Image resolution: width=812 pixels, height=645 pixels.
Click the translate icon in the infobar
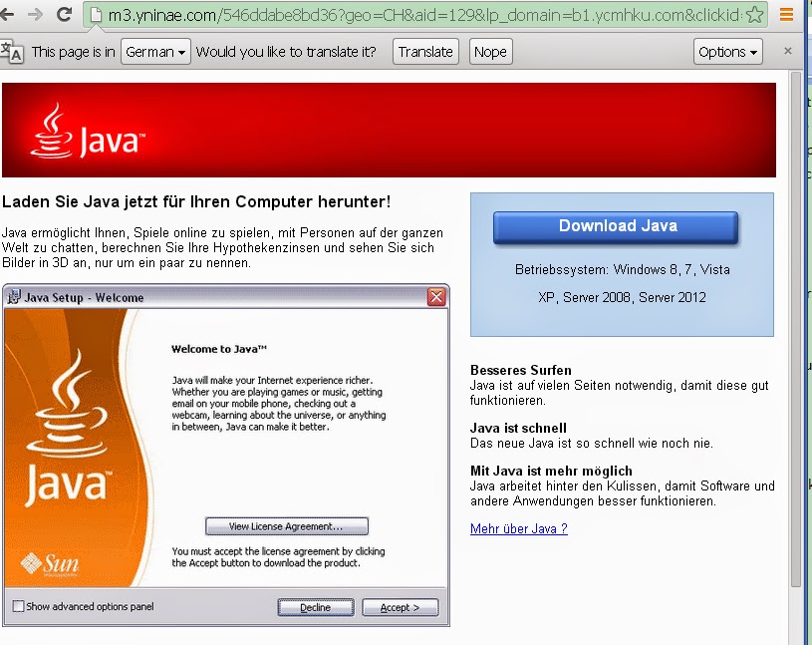pos(11,52)
